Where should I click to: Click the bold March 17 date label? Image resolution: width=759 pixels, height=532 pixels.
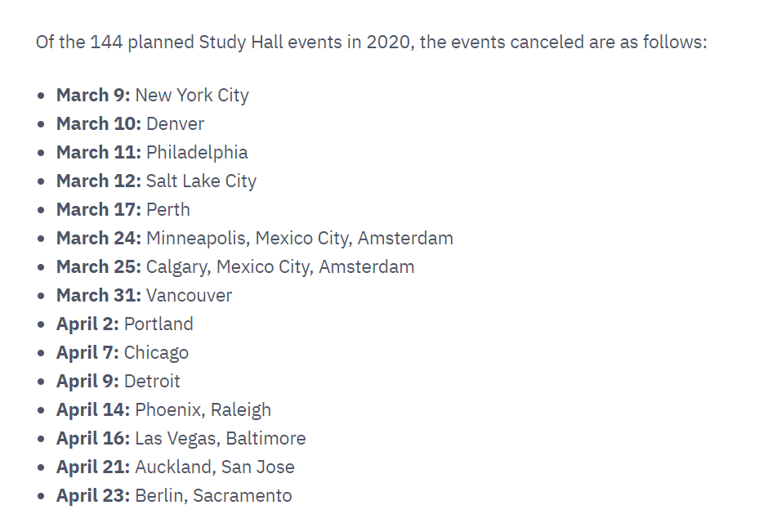98,210
